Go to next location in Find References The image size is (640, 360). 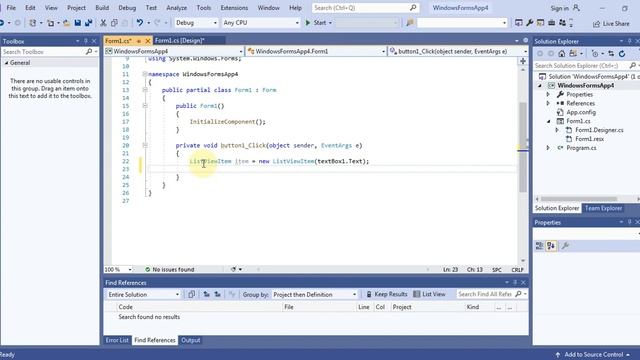tap(218, 294)
